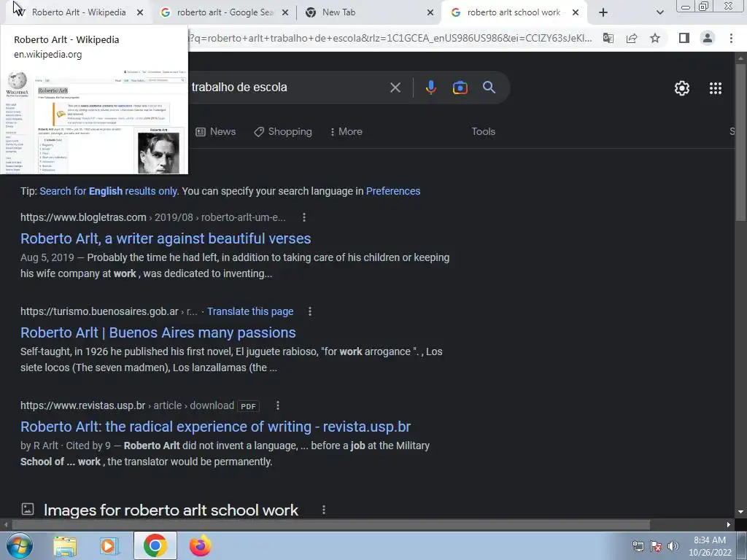Launch Windows Media Player from taskbar
The image size is (747, 560).
[x=109, y=545]
